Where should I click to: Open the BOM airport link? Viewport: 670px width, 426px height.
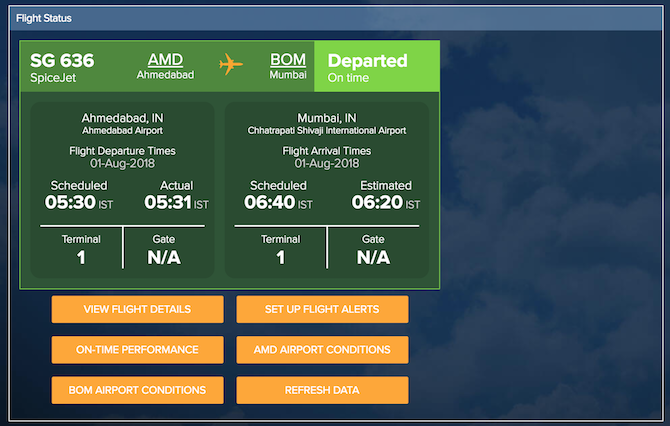click(x=288, y=59)
